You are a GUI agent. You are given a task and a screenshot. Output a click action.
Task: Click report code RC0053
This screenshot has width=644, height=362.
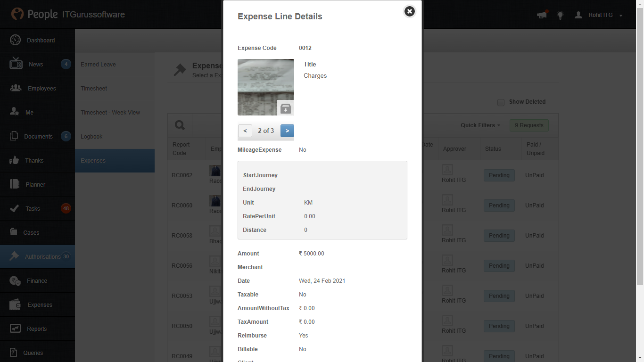(182, 296)
